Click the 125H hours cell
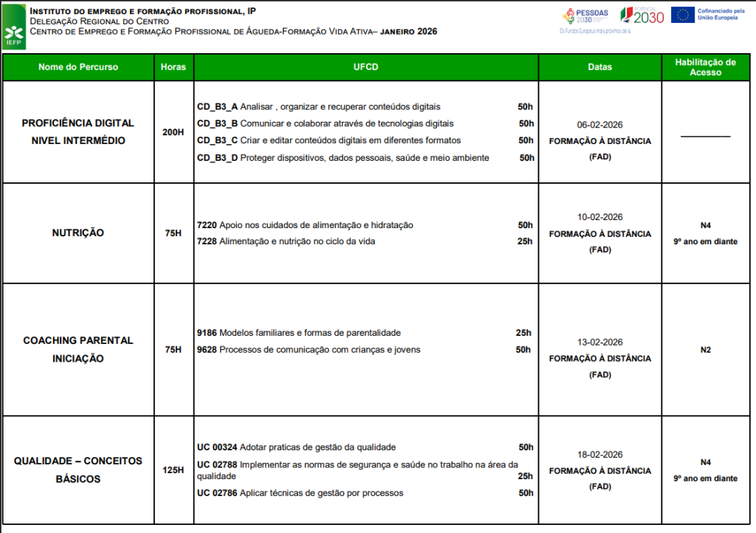756x533 pixels. pyautogui.click(x=173, y=470)
